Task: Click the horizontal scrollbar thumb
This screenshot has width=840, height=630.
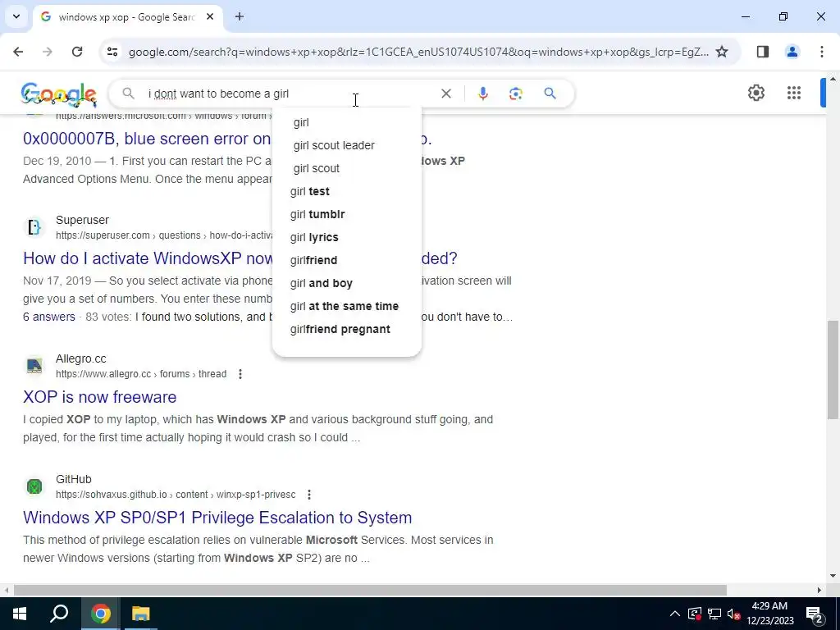Action: 370,591
